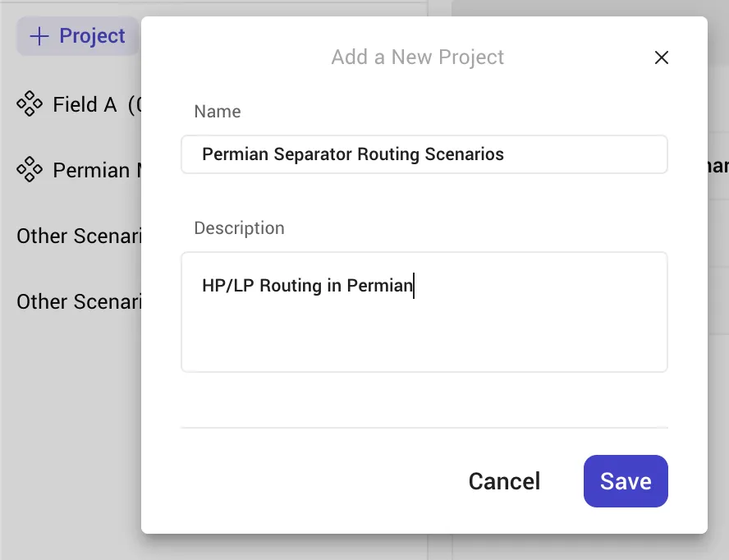
Task: Save the new project
Action: (626, 481)
